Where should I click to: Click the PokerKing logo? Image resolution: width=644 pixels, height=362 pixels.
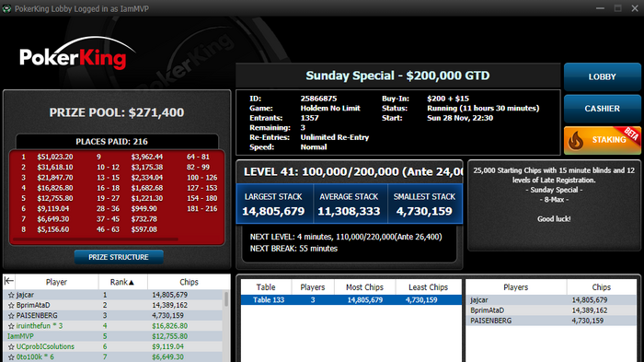pos(77,53)
